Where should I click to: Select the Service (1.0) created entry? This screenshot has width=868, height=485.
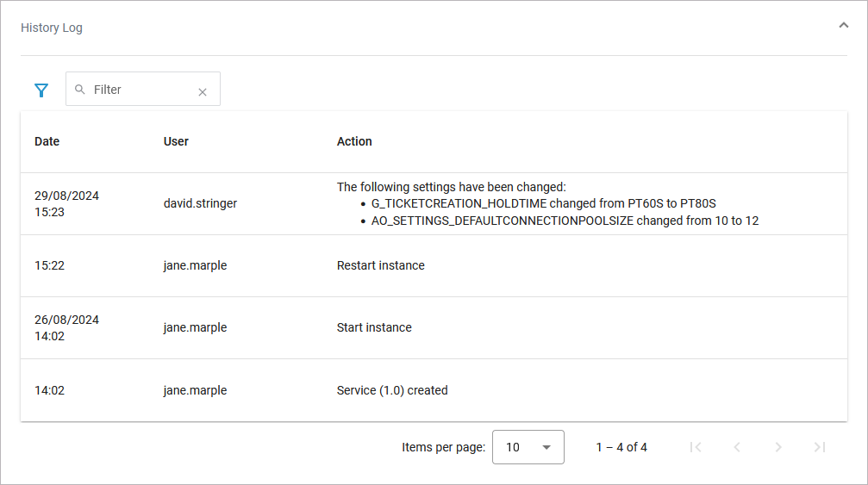[392, 390]
